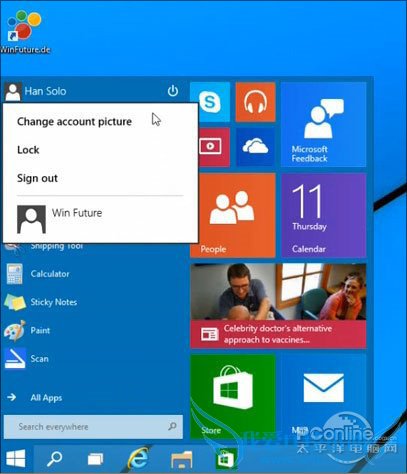Open the partially hidden Snipping Tool entry
The image size is (407, 474).
tap(57, 246)
